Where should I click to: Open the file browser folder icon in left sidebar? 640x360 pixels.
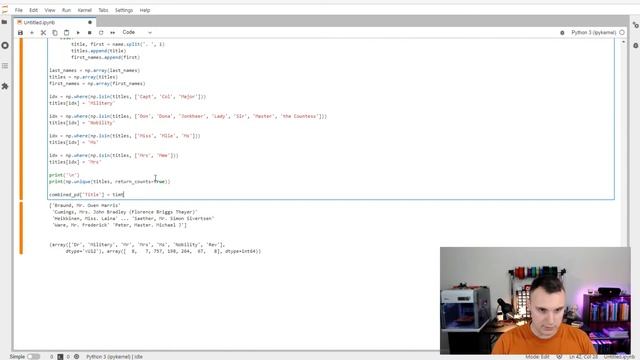(4, 22)
